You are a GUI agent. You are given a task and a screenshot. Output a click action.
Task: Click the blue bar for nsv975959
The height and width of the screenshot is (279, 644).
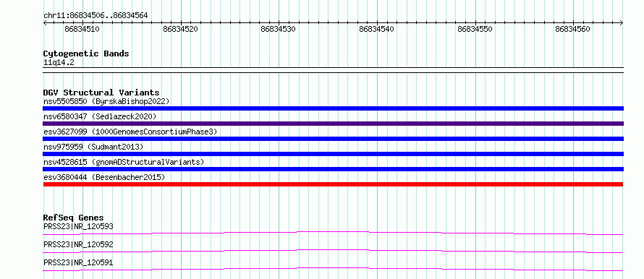[333, 154]
